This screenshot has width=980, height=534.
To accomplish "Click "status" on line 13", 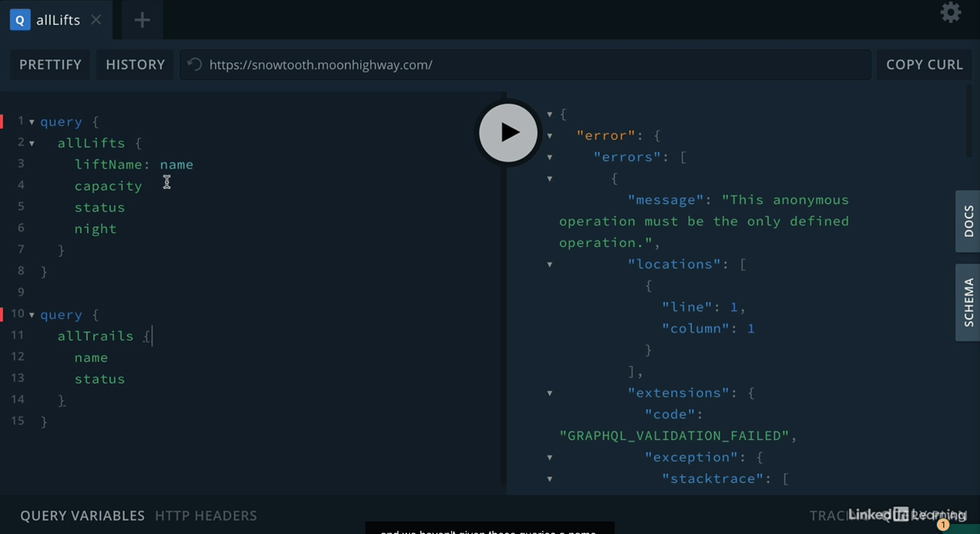I will pyautogui.click(x=100, y=379).
